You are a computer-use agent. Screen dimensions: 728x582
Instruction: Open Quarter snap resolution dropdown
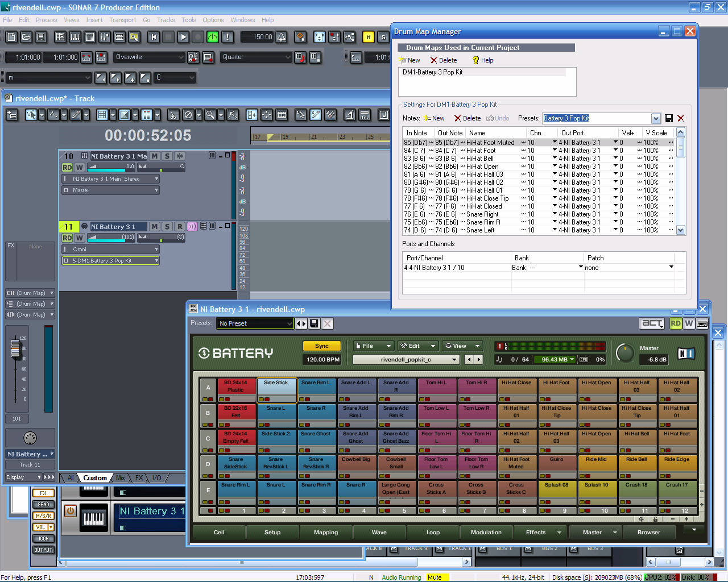tap(257, 57)
